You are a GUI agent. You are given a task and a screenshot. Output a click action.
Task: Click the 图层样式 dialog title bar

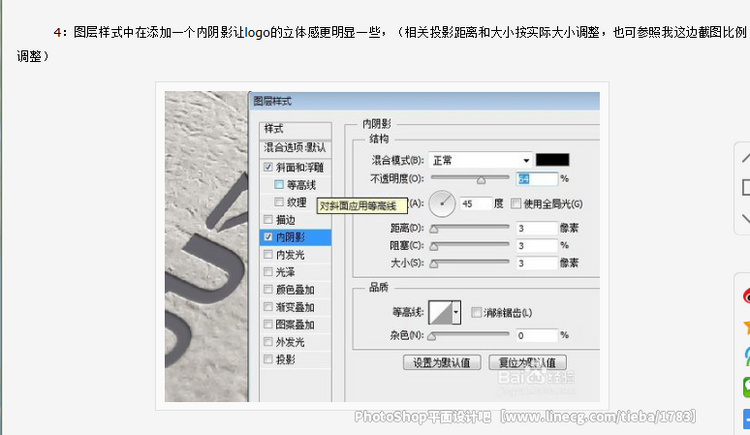tap(424, 101)
